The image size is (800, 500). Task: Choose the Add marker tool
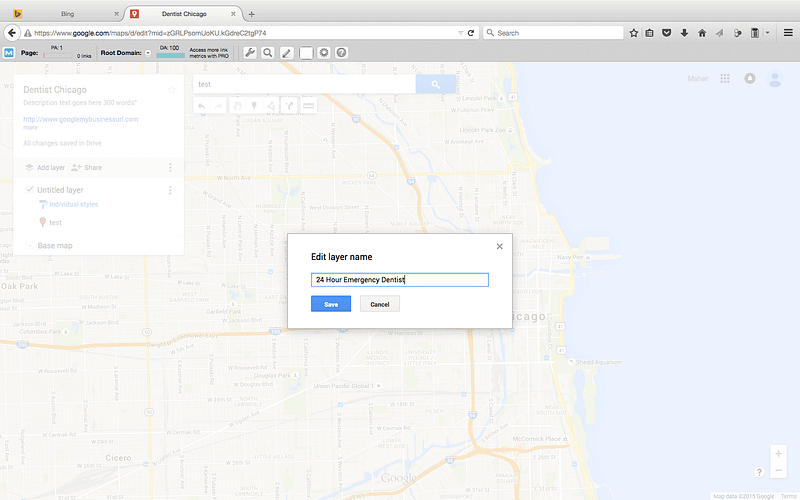coord(254,106)
